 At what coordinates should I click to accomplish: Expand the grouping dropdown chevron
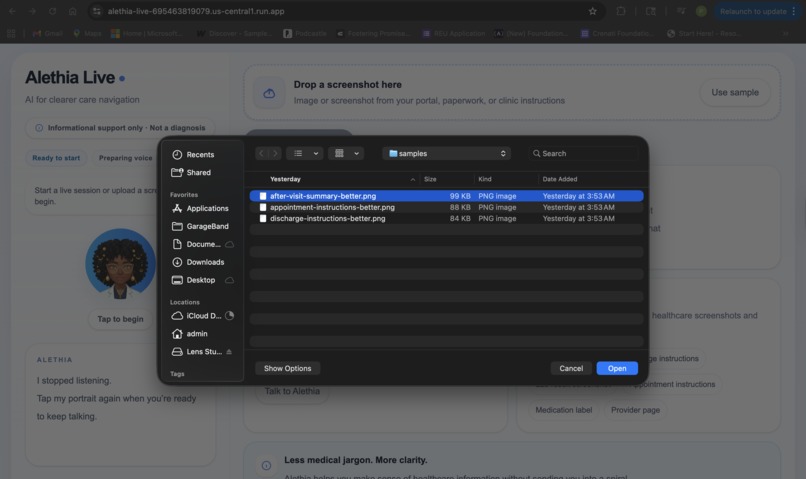point(356,153)
